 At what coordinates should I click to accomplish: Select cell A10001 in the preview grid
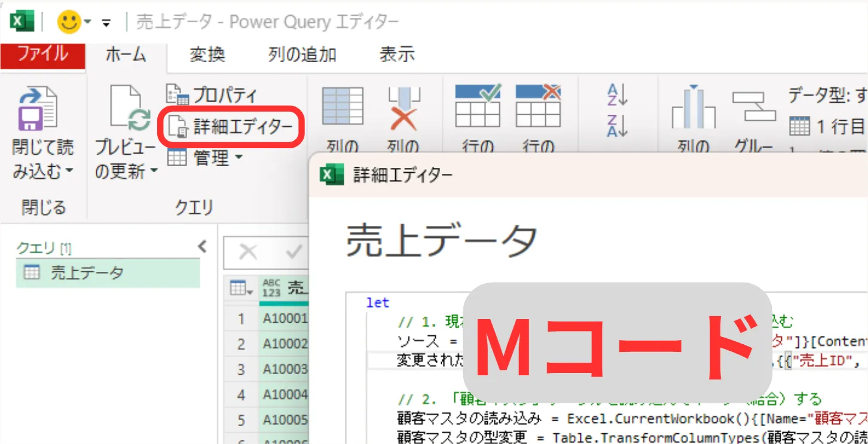[x=285, y=319]
